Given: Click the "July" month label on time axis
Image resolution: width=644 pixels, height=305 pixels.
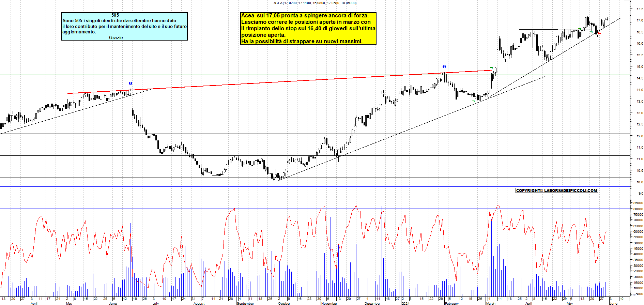Looking at the screenshot, I should point(156,303).
